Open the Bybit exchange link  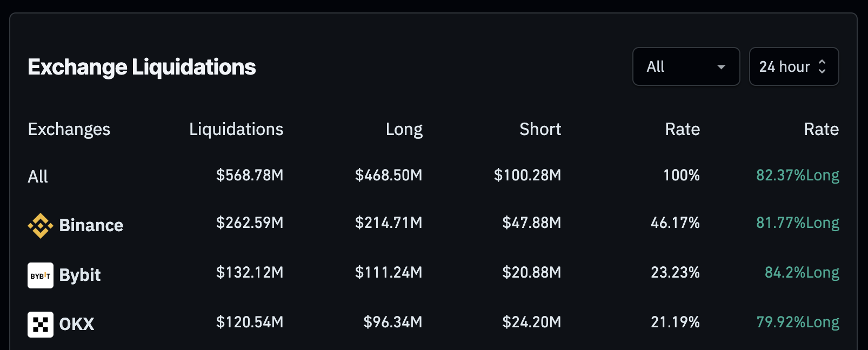(80, 275)
